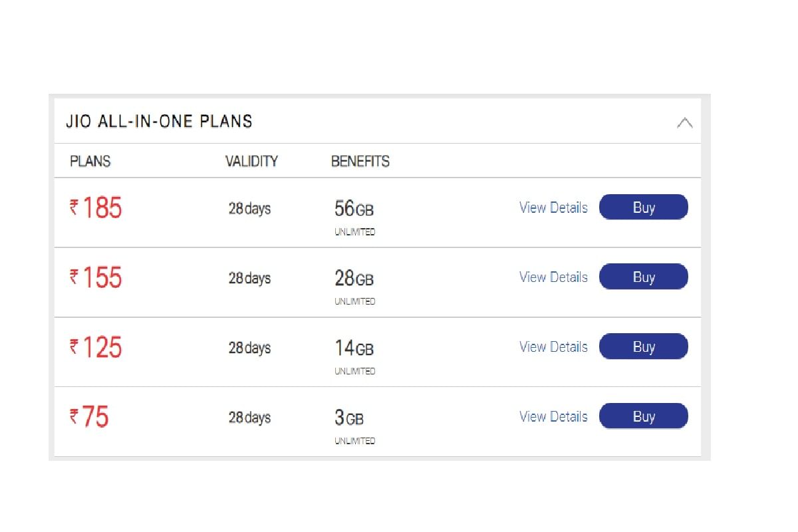View details of the 28GB plan
Viewport: 798px width, 532px height.
pos(553,277)
